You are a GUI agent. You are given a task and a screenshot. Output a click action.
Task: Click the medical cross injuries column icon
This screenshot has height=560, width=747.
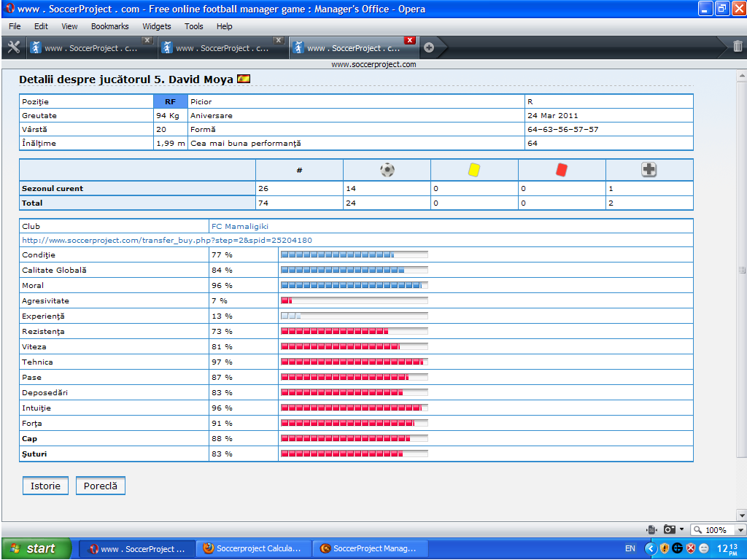pyautogui.click(x=649, y=169)
